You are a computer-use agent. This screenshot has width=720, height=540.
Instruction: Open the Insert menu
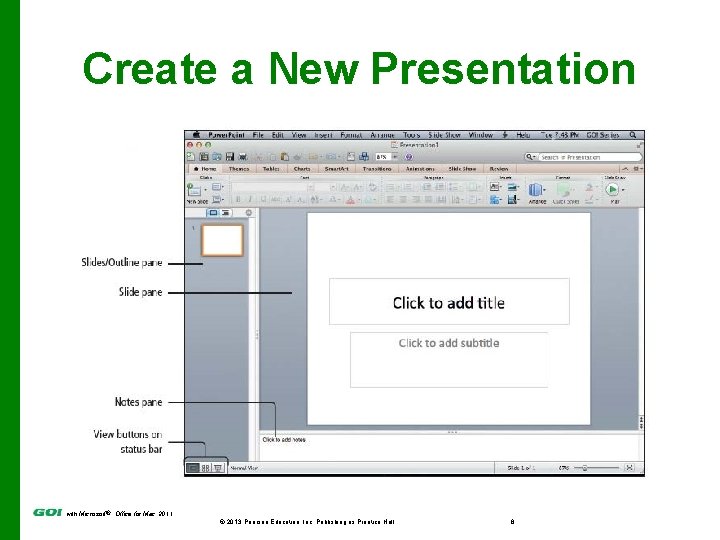[x=323, y=135]
